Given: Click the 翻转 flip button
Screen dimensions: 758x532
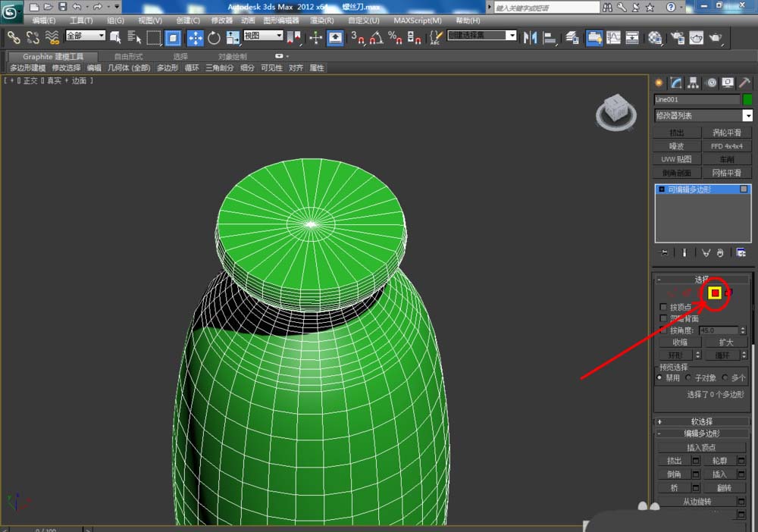Looking at the screenshot, I should [724, 487].
